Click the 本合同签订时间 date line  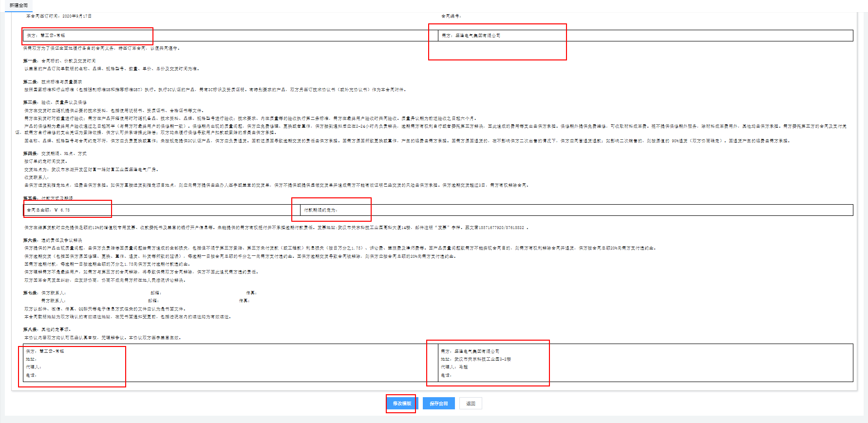59,16
